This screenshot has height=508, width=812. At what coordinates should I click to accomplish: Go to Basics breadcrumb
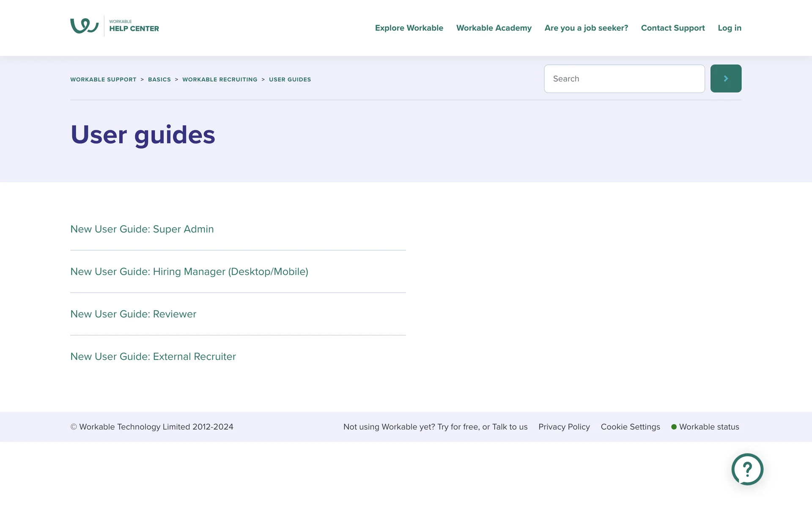159,80
